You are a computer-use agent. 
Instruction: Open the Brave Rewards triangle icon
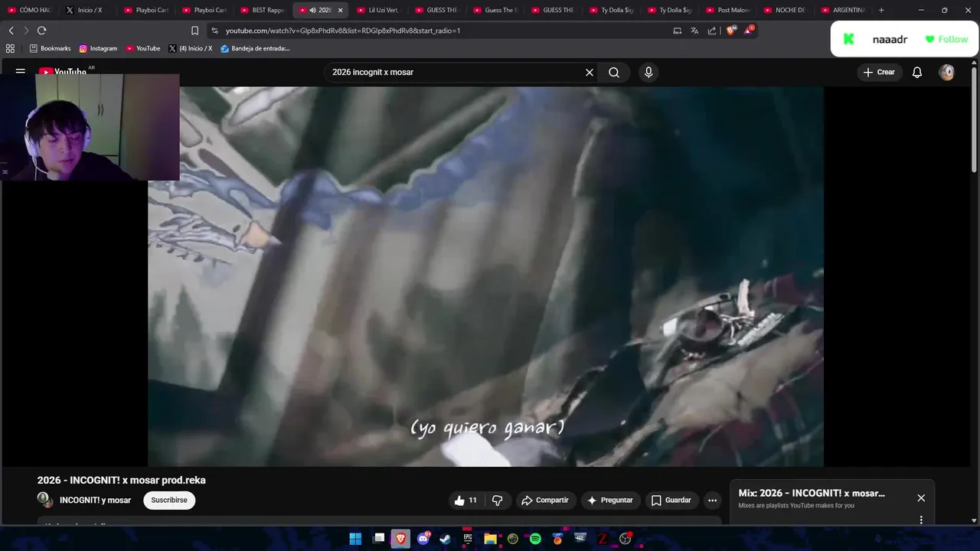tap(749, 31)
